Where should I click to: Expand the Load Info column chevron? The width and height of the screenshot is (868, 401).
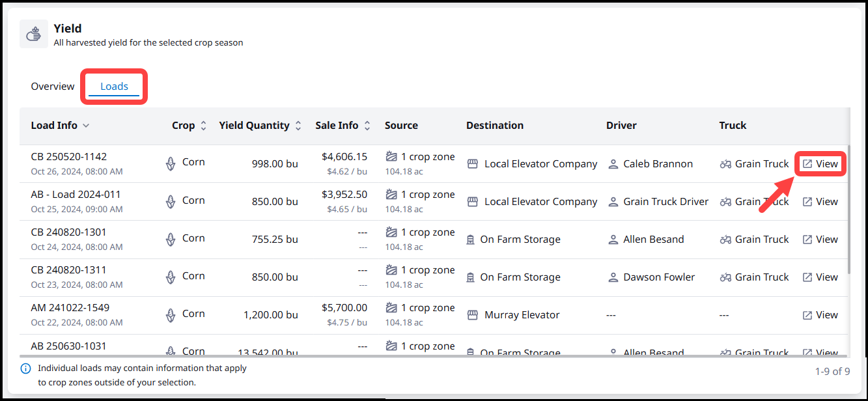coord(86,126)
